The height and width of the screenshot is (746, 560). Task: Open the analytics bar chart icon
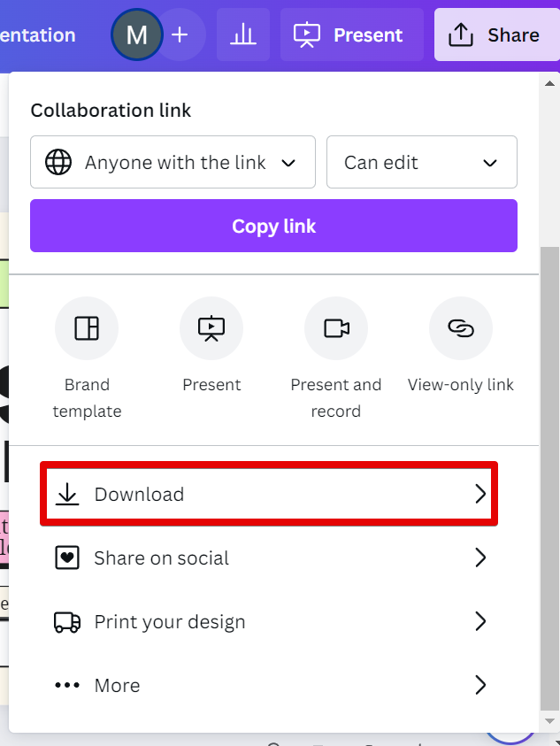pyautogui.click(x=242, y=35)
